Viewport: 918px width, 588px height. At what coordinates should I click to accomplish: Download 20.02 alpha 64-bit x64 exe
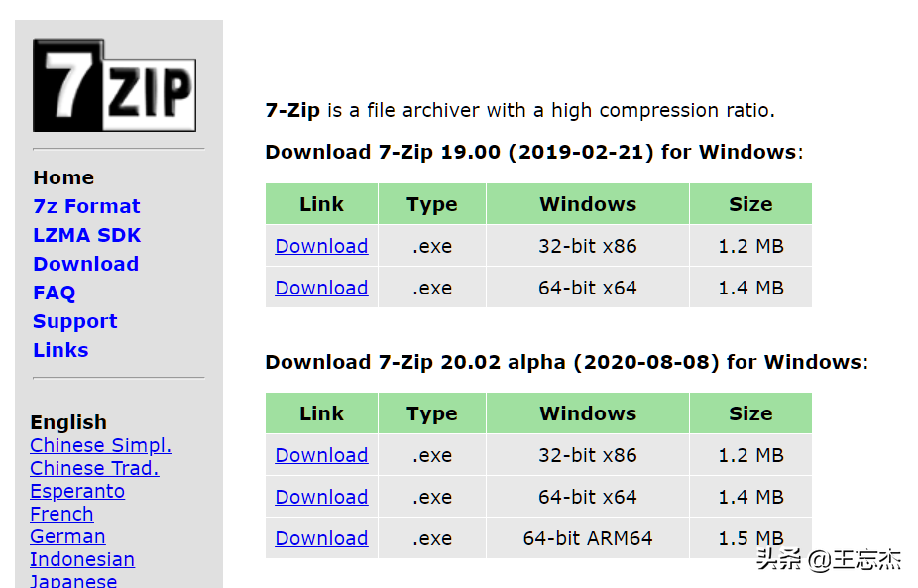321,497
